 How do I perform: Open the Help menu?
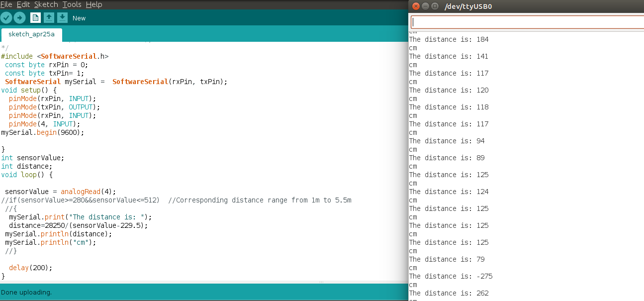click(x=94, y=4)
